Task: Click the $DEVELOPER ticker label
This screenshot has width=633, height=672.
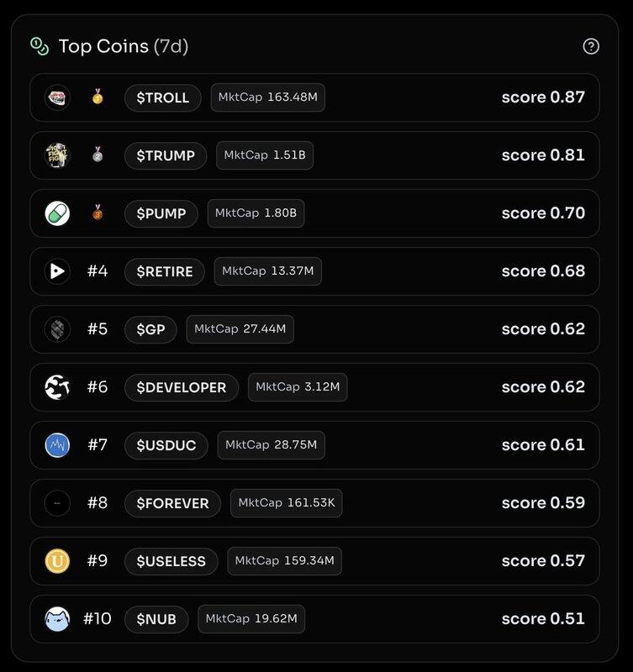Action: pos(182,387)
